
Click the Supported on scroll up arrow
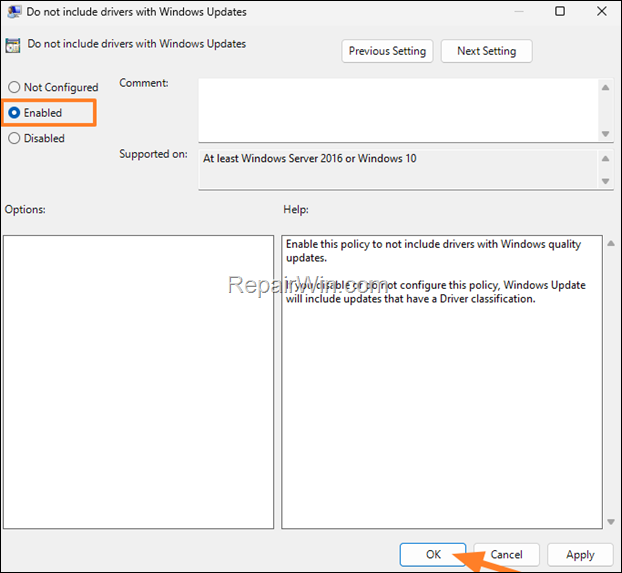click(605, 158)
